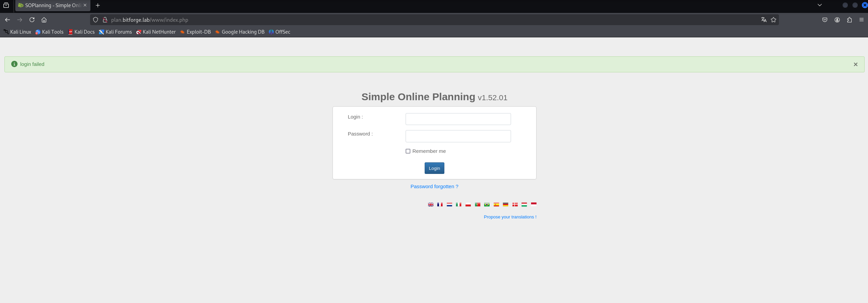View site security padlock info

(105, 20)
